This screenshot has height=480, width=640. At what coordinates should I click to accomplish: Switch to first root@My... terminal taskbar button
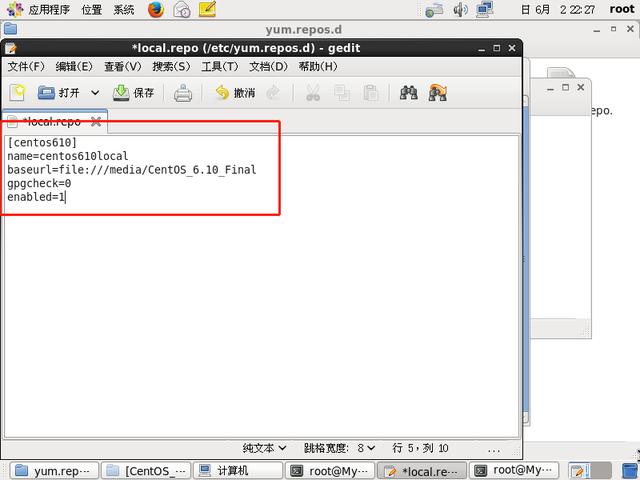tap(330, 471)
